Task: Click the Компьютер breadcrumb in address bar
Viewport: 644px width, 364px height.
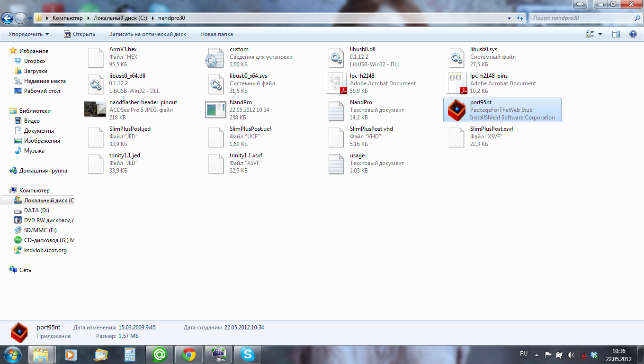Action: (67, 18)
